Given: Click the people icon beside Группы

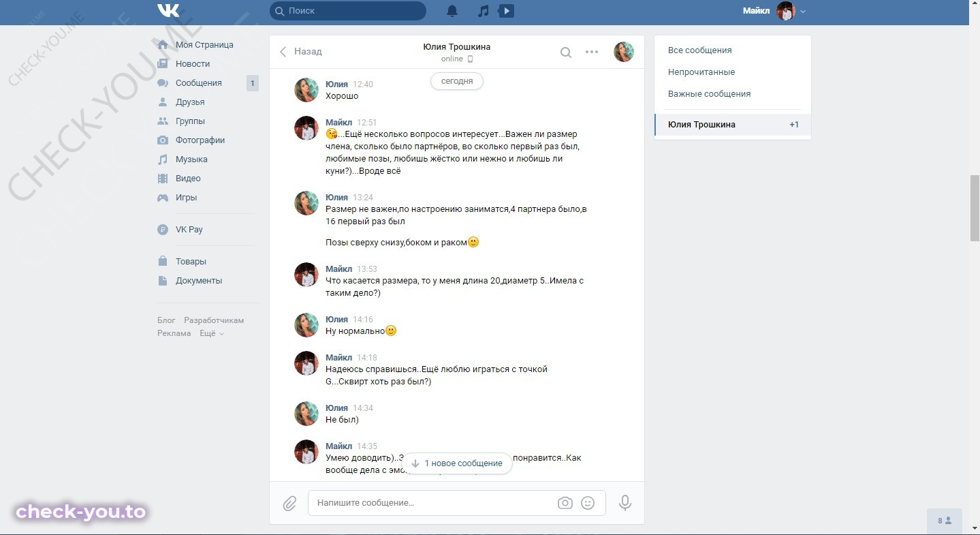Looking at the screenshot, I should tap(163, 121).
